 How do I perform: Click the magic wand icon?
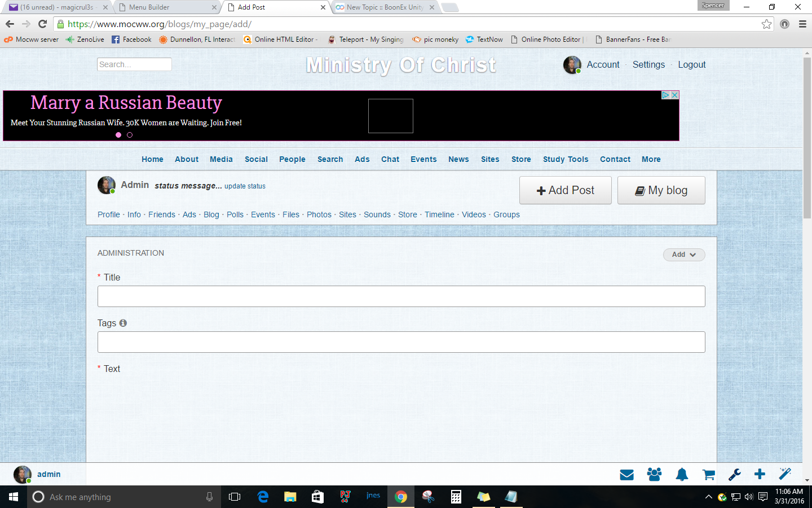coord(785,474)
